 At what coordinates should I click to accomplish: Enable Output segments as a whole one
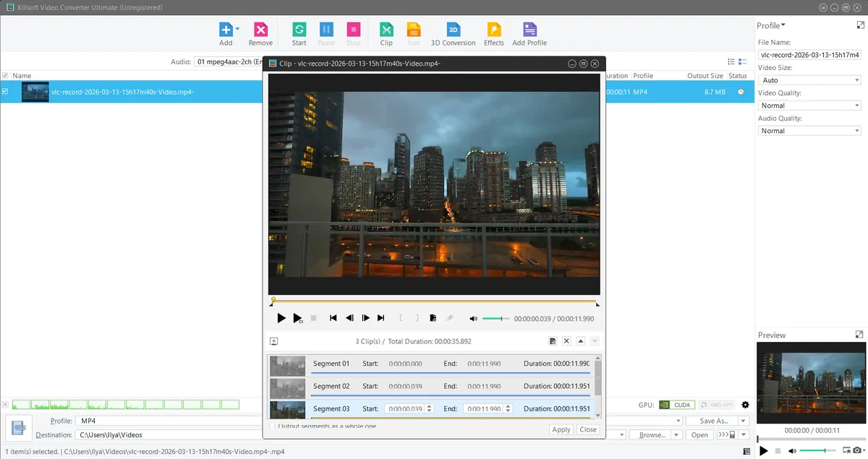(272, 426)
